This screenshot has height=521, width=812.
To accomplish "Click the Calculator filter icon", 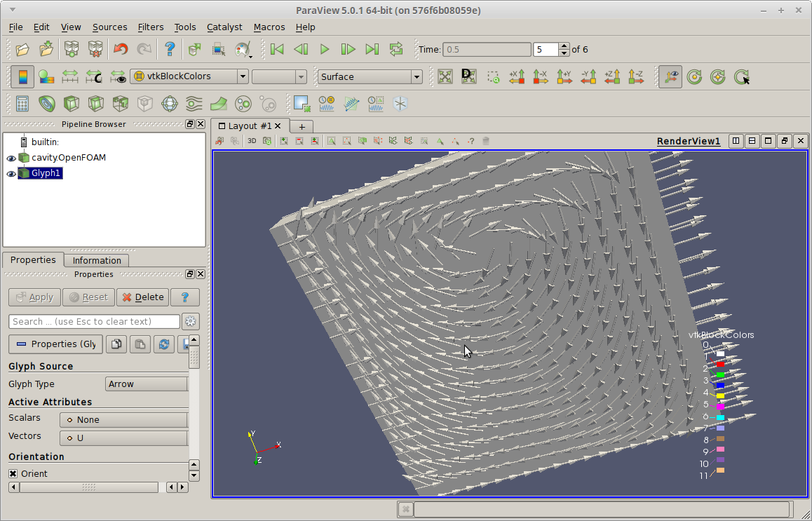I will coord(22,104).
